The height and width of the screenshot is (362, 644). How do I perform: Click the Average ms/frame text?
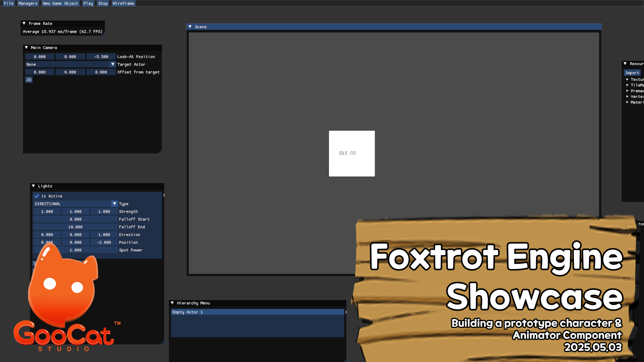63,32
